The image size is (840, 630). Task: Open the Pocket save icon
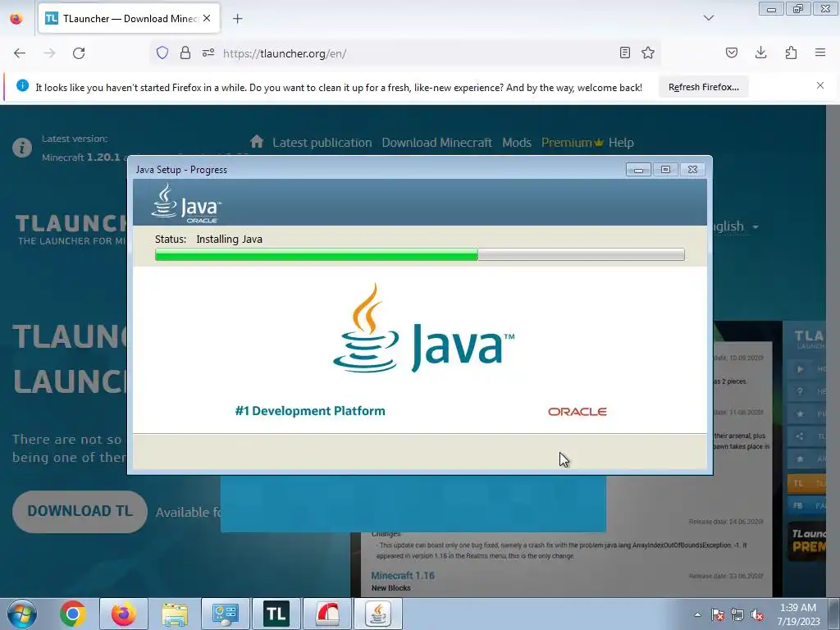[731, 52]
